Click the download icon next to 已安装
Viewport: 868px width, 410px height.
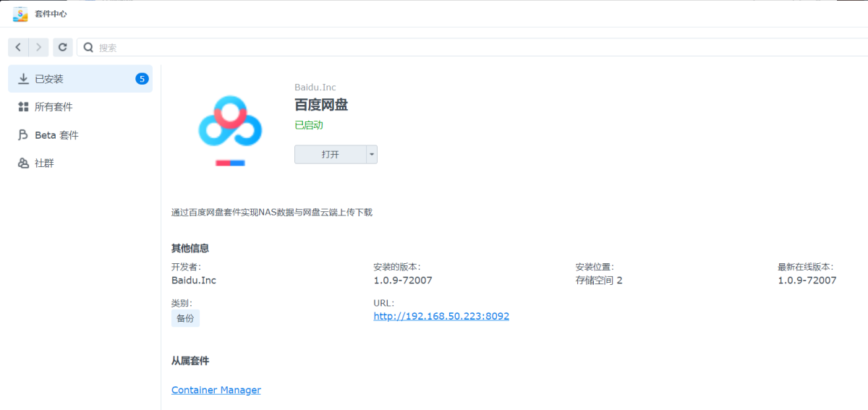(x=23, y=79)
